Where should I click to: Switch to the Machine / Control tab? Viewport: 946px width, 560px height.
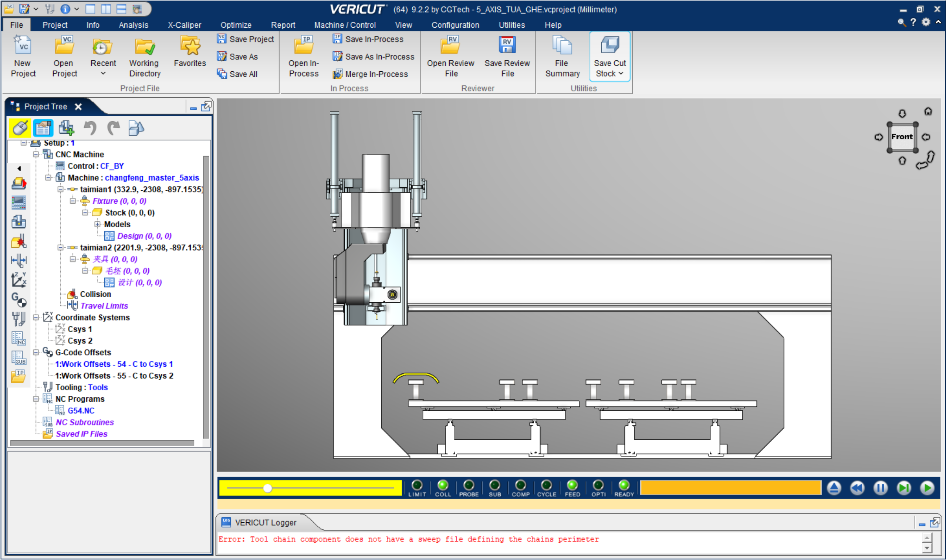click(x=345, y=25)
